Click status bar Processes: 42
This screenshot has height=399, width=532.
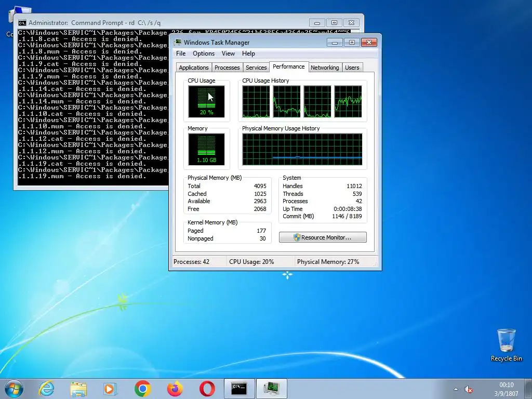click(191, 262)
